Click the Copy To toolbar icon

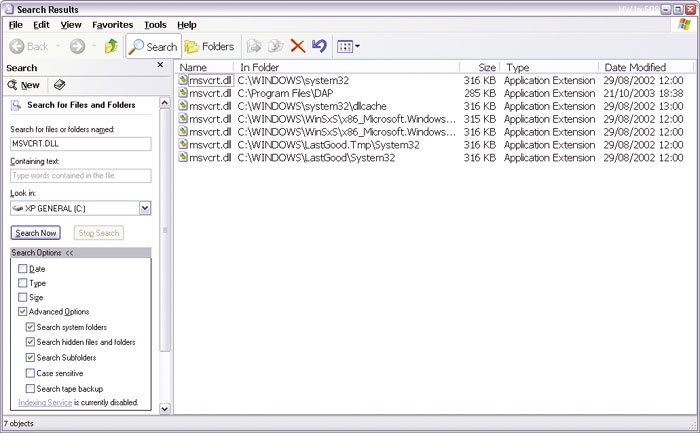tap(275, 46)
